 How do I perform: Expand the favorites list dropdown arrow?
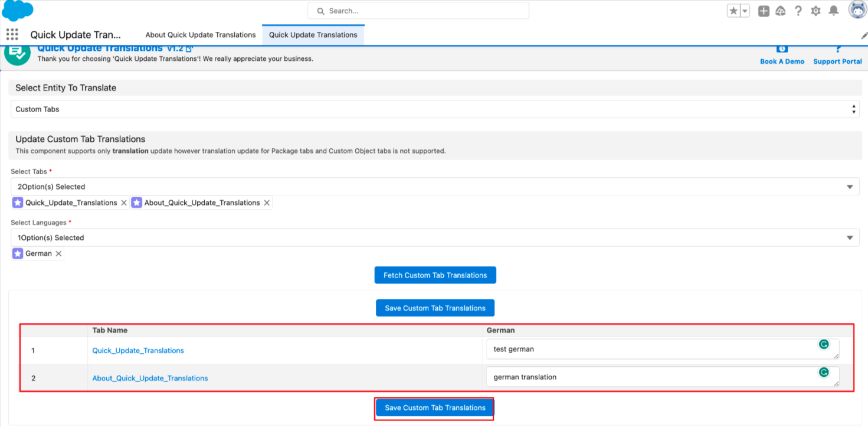click(x=745, y=11)
